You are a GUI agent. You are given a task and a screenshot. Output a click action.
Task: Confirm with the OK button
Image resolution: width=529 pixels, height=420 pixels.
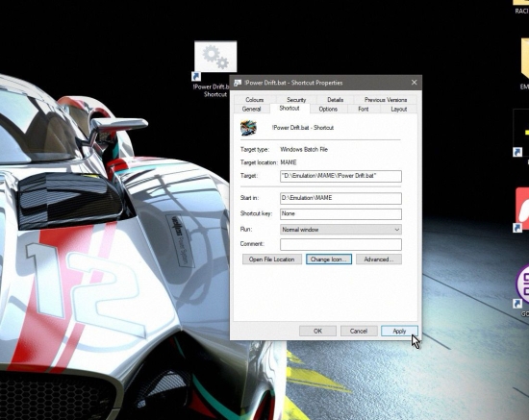(x=317, y=331)
